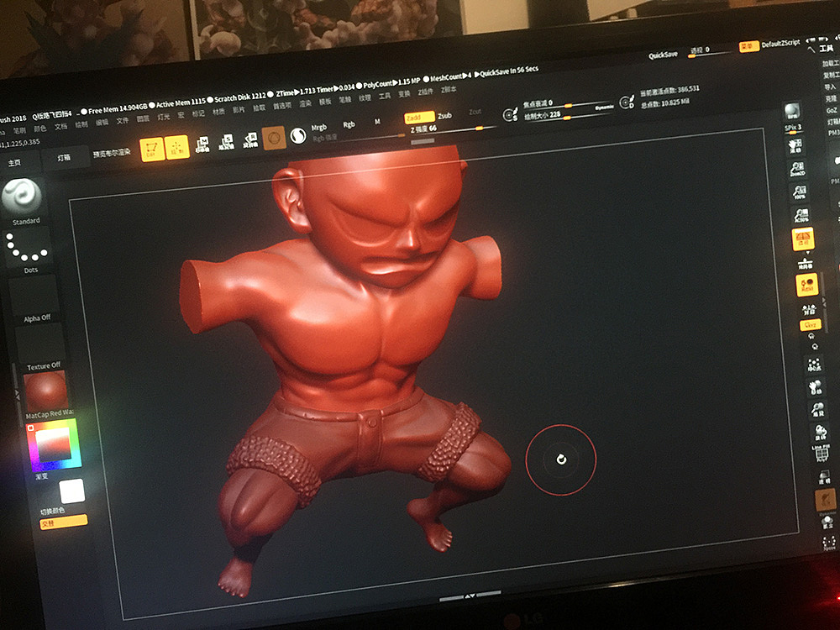Click the GoZ button in Tool panel
The image size is (840, 630).
pos(831,110)
